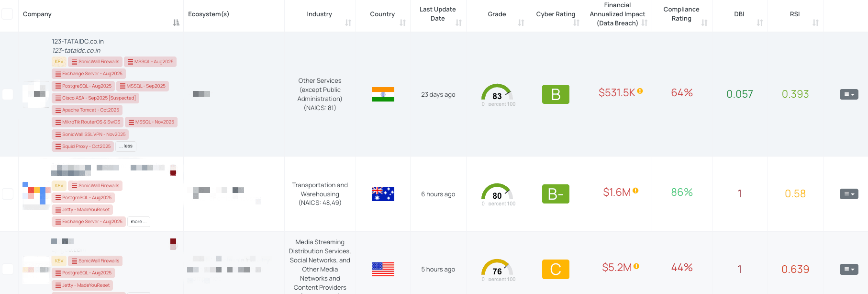Viewport: 868px width, 294px height.
Task: Check the select-all checkbox in the header
Action: tap(7, 14)
